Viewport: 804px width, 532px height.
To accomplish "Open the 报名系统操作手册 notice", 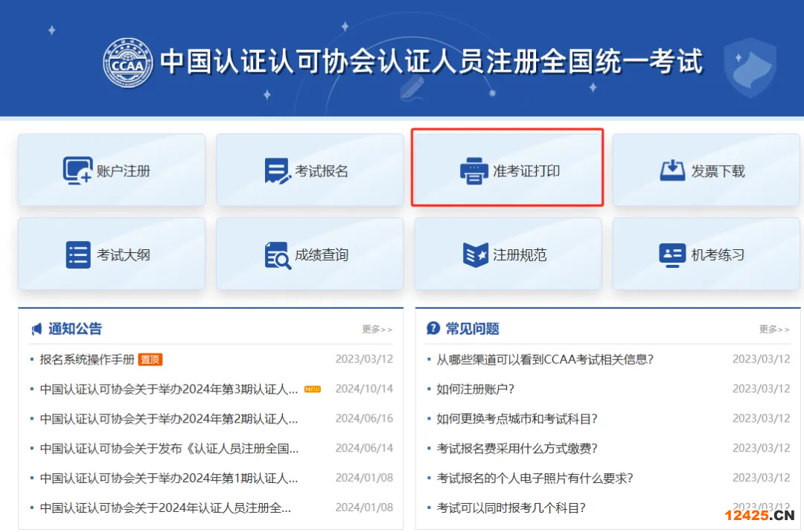I will click(87, 360).
